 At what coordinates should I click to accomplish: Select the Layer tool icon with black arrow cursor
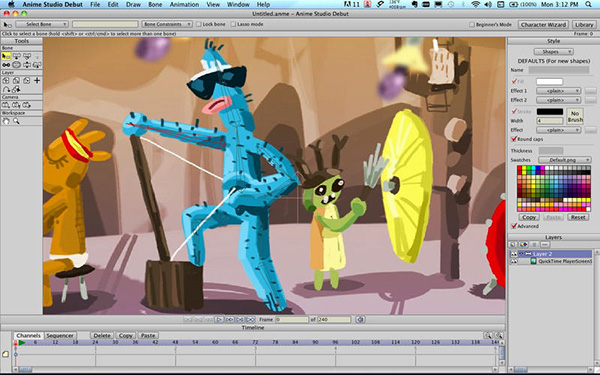[16, 89]
